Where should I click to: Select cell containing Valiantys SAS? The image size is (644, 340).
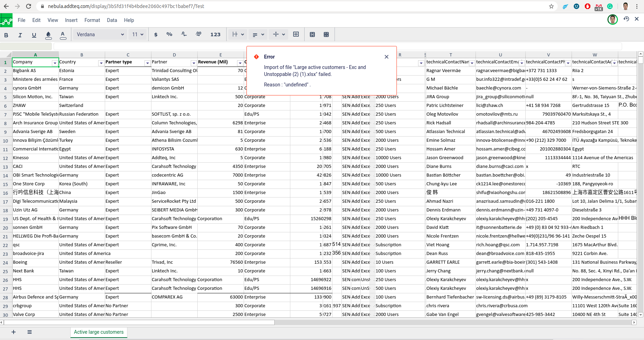pos(174,79)
